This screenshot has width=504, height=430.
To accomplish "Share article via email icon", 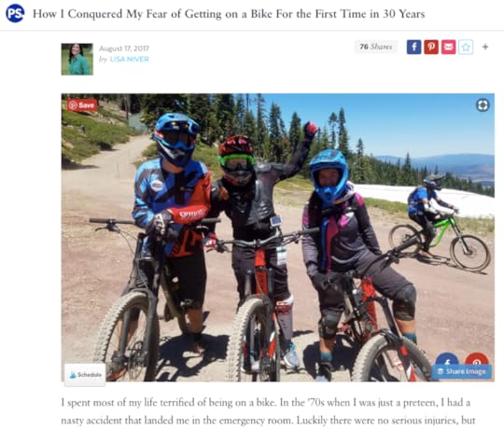I will (448, 47).
